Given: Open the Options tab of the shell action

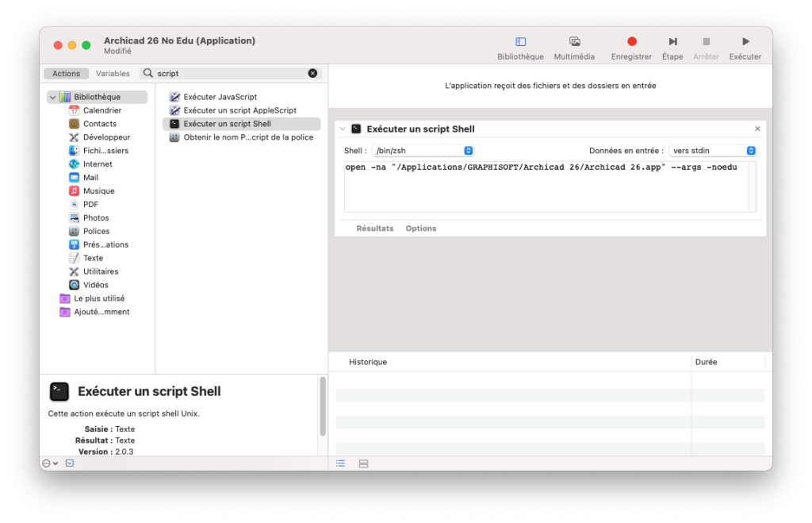Looking at the screenshot, I should click(x=420, y=228).
